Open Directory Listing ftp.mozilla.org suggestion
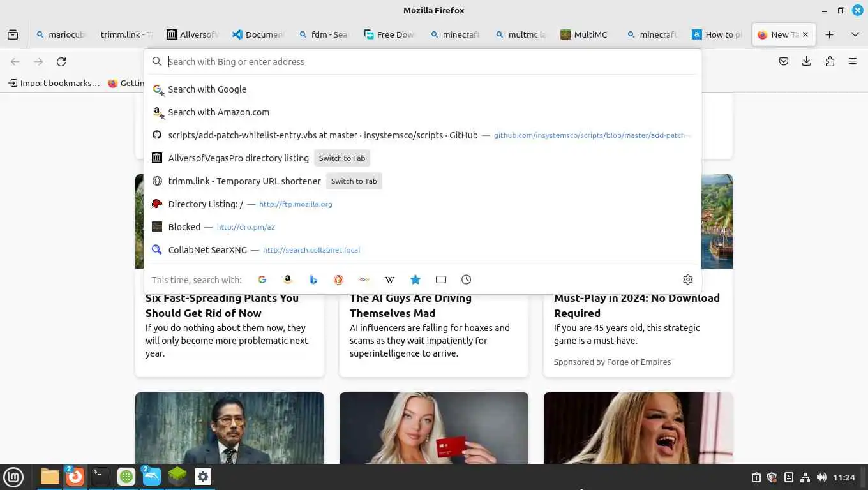Image resolution: width=868 pixels, height=490 pixels. [423, 204]
